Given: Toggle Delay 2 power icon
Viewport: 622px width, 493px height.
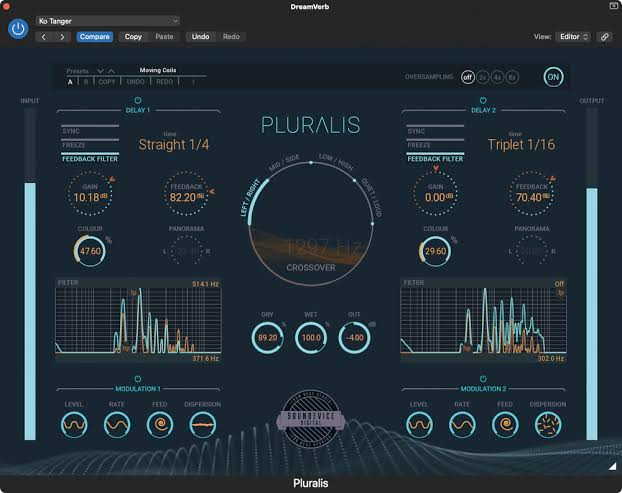Looking at the screenshot, I should (x=483, y=100).
